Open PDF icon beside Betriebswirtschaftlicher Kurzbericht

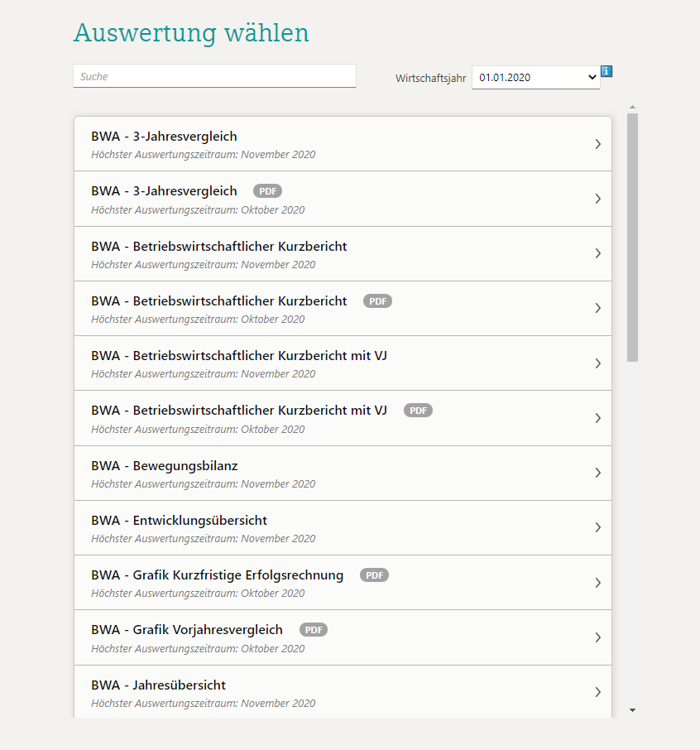tap(377, 300)
